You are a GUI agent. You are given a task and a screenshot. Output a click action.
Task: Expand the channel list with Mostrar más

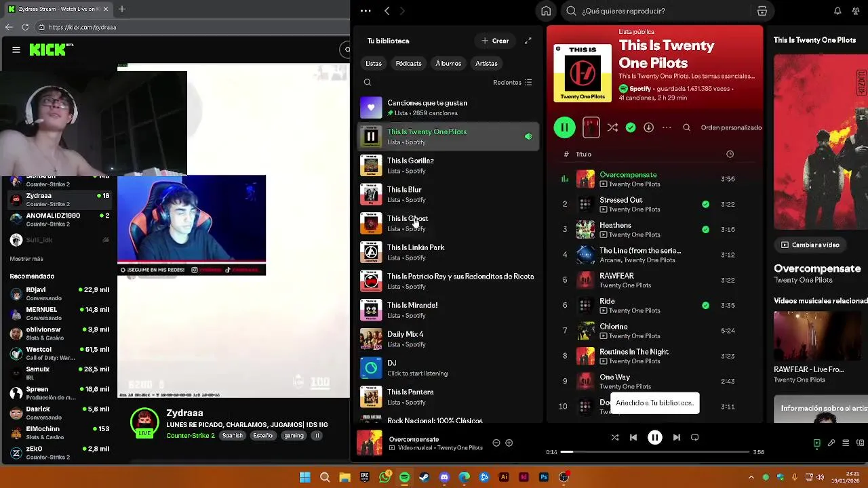pyautogui.click(x=26, y=259)
